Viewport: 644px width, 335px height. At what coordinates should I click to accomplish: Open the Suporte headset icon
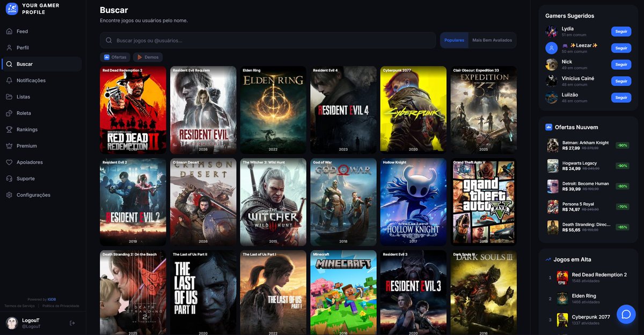[x=9, y=178]
